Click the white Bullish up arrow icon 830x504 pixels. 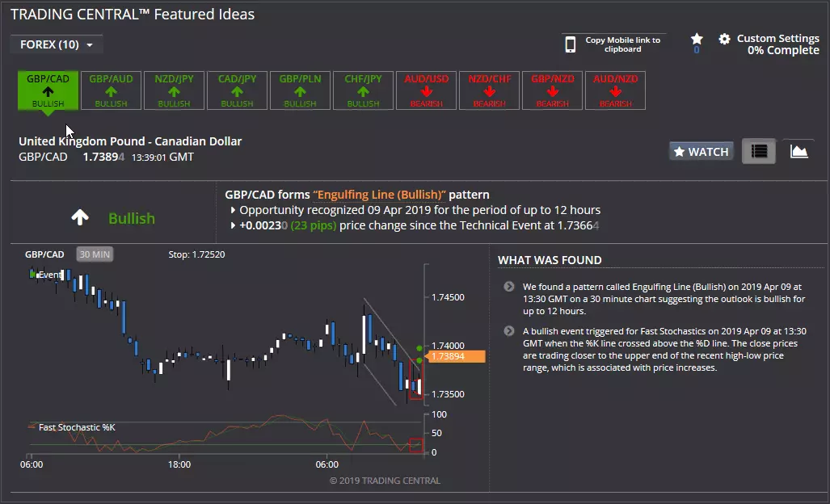80,217
